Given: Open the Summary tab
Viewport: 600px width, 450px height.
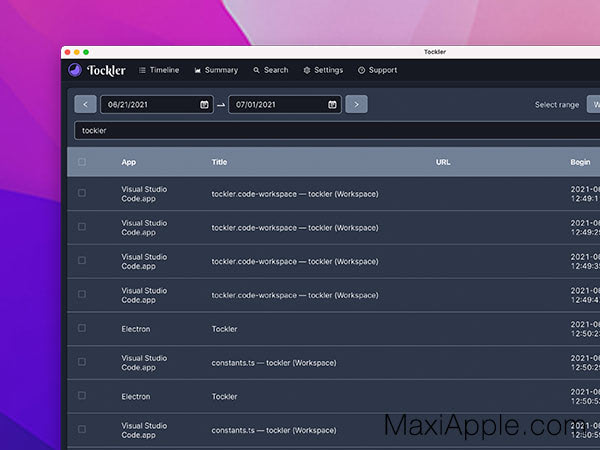Looking at the screenshot, I should [216, 70].
